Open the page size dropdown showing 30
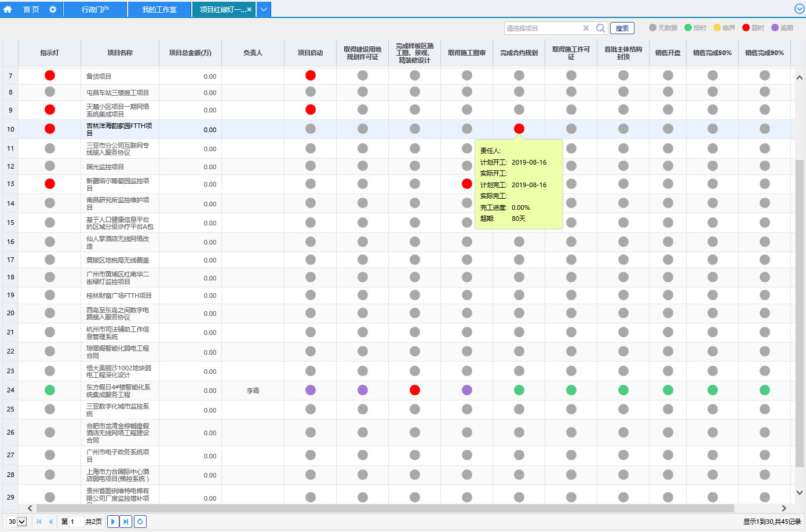This screenshot has width=806, height=532. point(17,522)
